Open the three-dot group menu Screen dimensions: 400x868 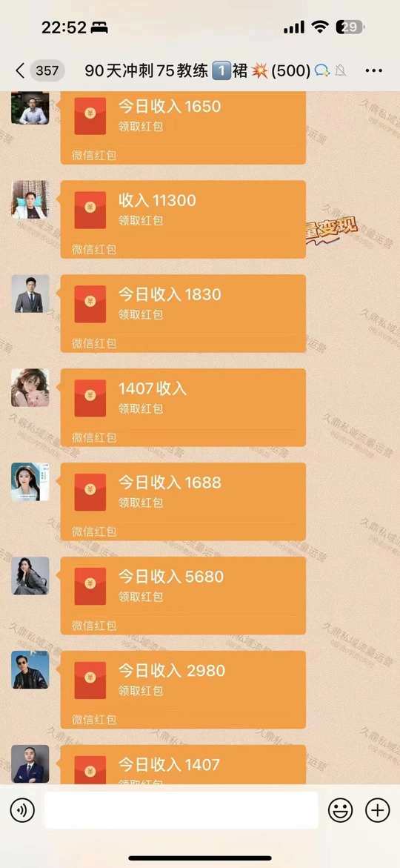point(374,71)
